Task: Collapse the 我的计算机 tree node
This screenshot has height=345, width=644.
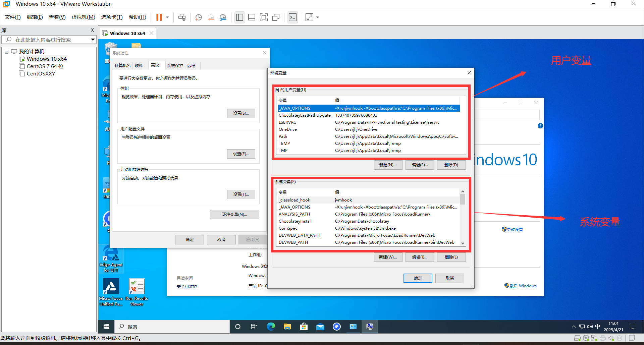Action: pyautogui.click(x=6, y=52)
